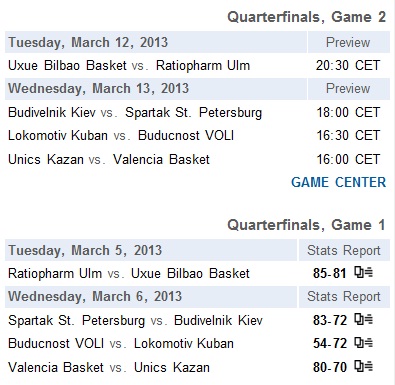Open stats icon beside Spartak 83-72 score
Image resolution: width=395 pixels, height=385 pixels.
click(x=363, y=319)
